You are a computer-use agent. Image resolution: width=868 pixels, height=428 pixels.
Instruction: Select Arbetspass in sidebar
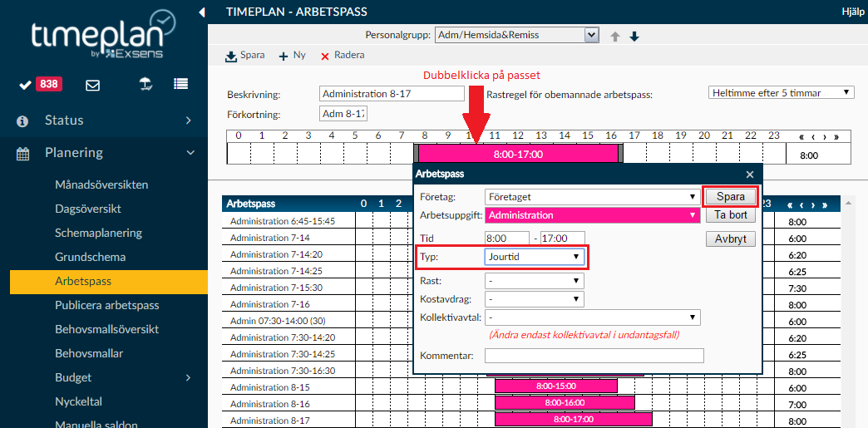[108, 281]
